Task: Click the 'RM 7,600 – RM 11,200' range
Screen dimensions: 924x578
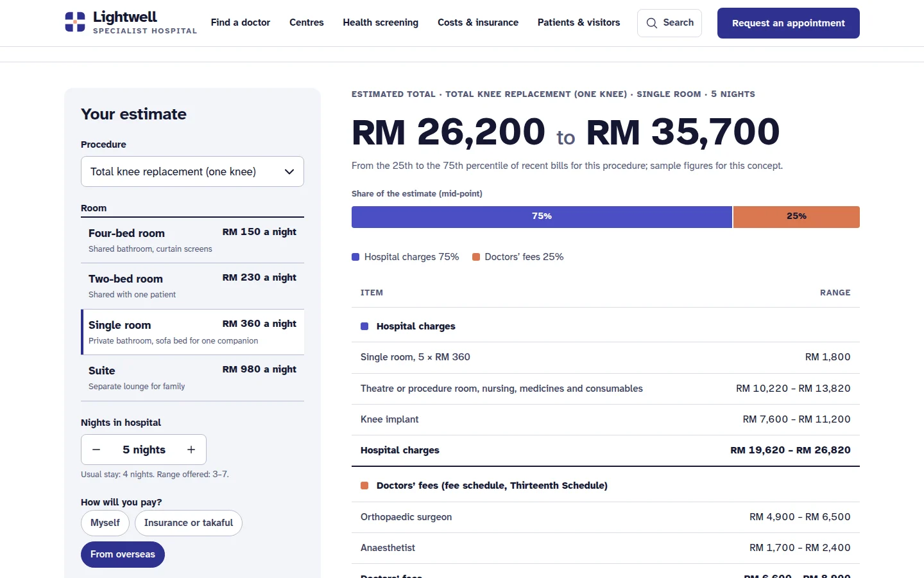Action: [797, 419]
